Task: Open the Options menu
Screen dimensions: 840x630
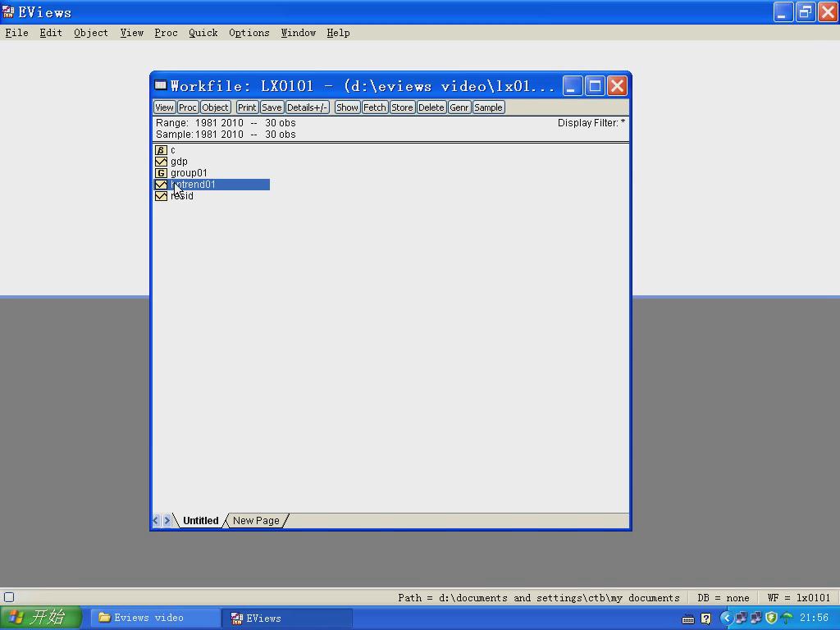Action: point(249,33)
